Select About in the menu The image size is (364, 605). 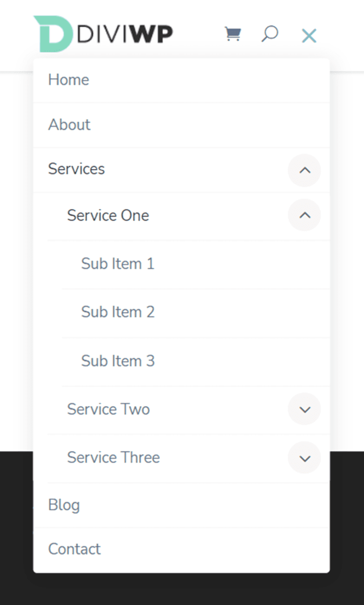(x=69, y=124)
